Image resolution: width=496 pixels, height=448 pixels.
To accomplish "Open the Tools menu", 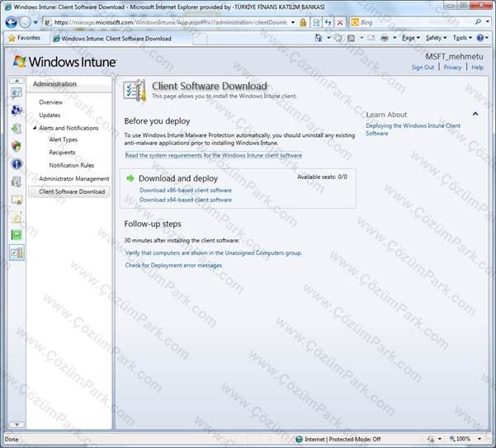I will pos(462,38).
